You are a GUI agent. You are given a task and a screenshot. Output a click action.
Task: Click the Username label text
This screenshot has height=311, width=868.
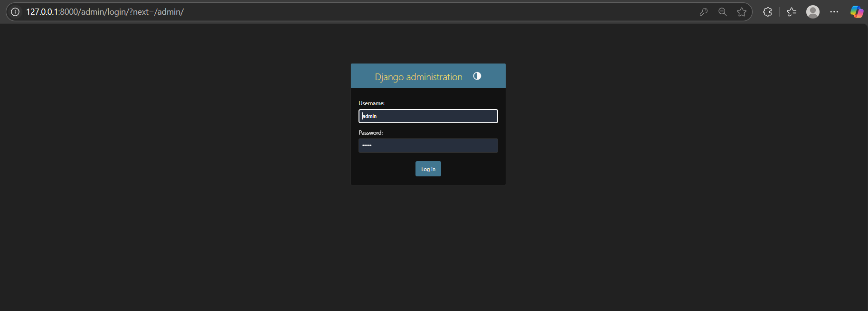[x=371, y=103]
